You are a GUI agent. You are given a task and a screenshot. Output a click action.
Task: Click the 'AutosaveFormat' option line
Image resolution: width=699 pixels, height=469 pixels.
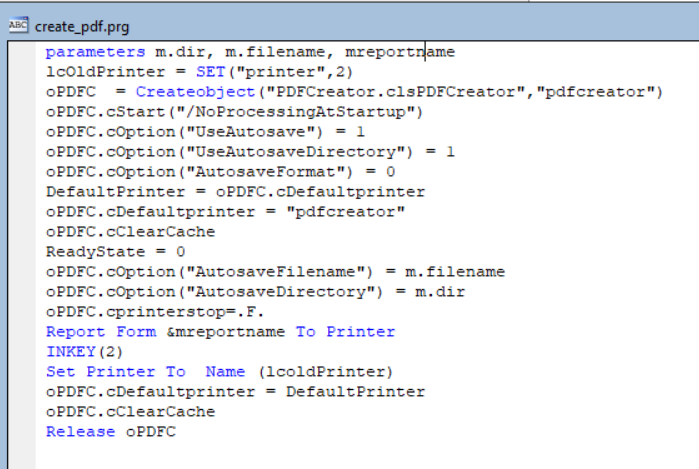pyautogui.click(x=221, y=172)
